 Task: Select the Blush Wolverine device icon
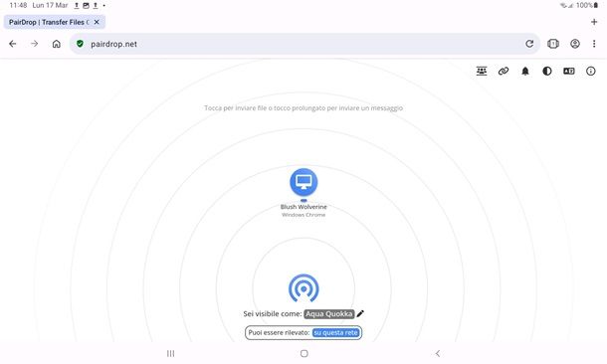click(x=303, y=182)
